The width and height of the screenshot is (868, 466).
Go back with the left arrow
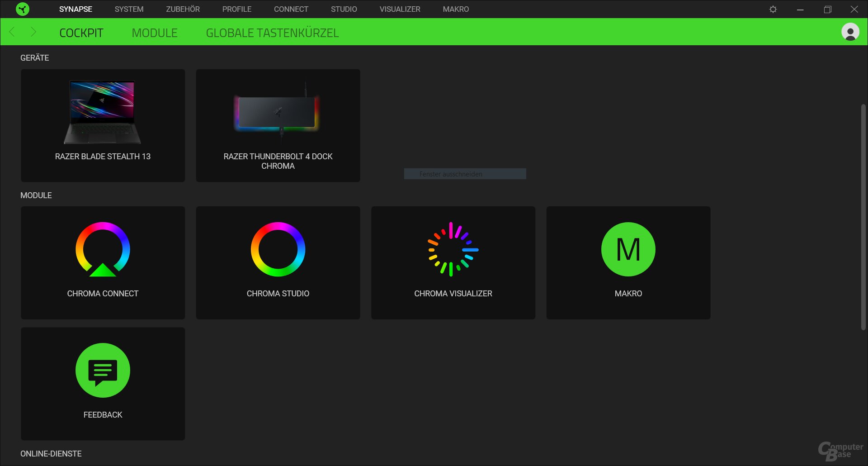[x=12, y=32]
